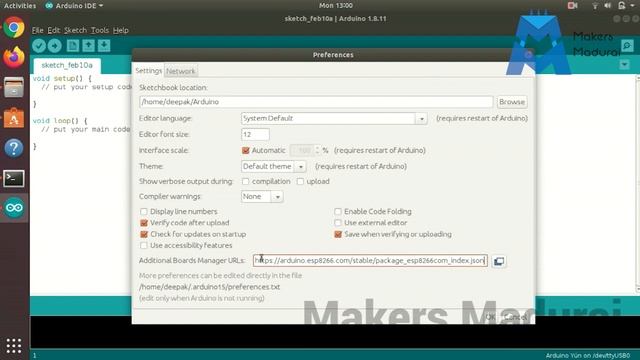
Task: Enable Display line numbers
Action: coord(144,211)
